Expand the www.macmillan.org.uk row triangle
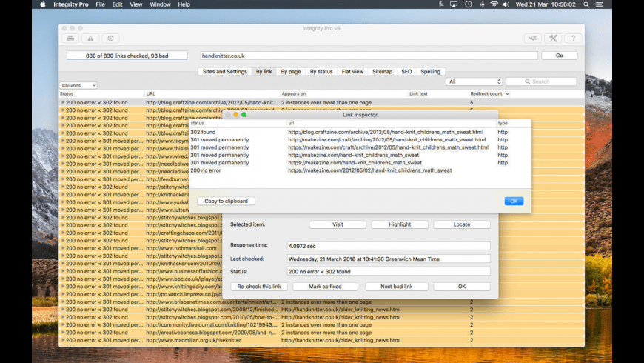 (x=63, y=340)
